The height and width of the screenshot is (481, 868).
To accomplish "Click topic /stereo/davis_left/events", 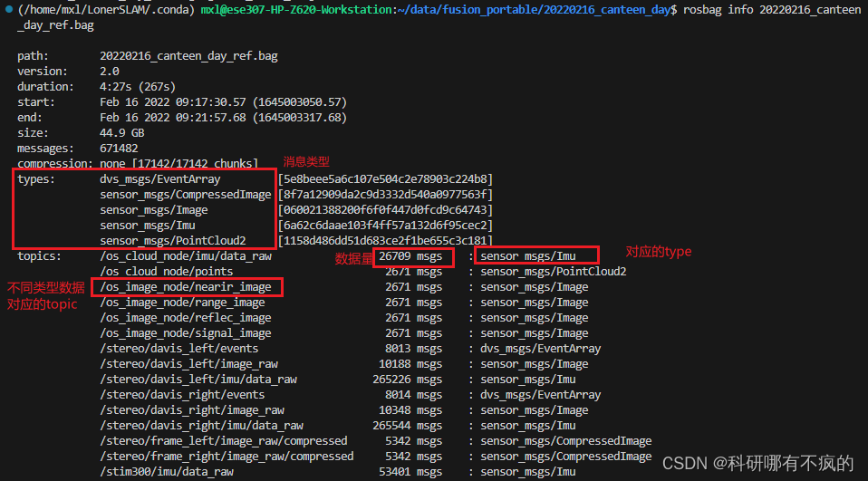I will [178, 349].
